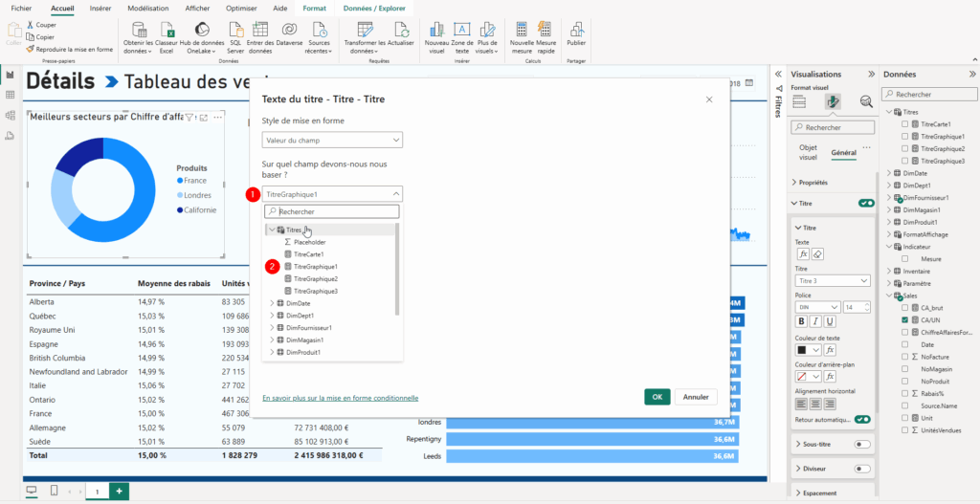
Task: Open Hub de données OneLake
Action: [x=202, y=37]
